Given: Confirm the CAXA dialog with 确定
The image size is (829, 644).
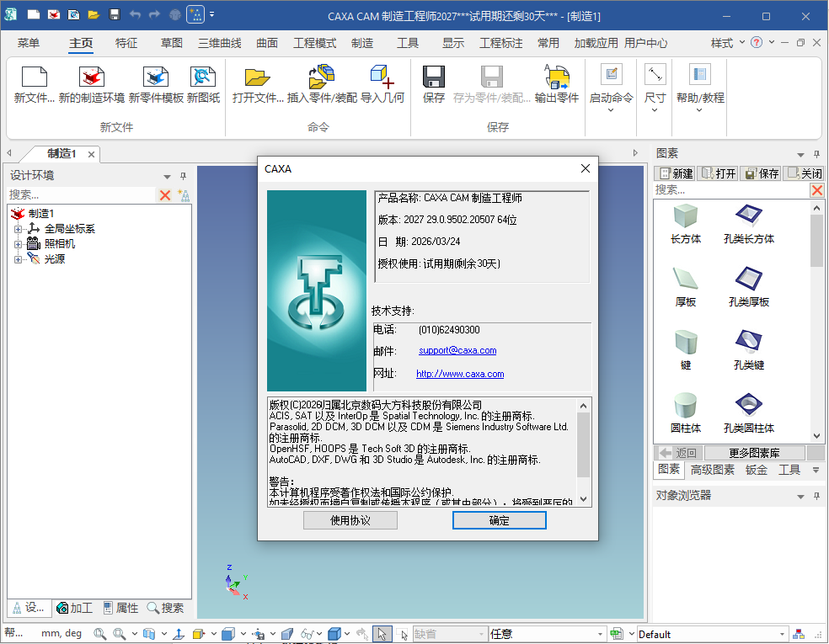Looking at the screenshot, I should pos(499,520).
